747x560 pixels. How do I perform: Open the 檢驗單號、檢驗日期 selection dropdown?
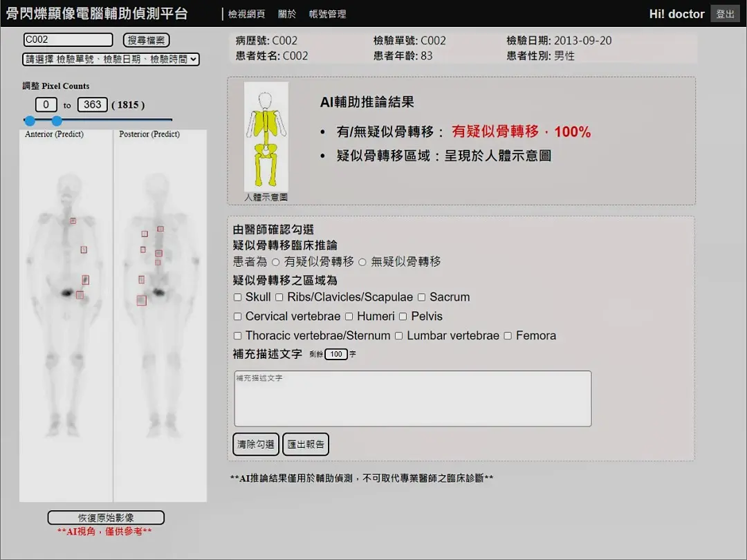(111, 59)
